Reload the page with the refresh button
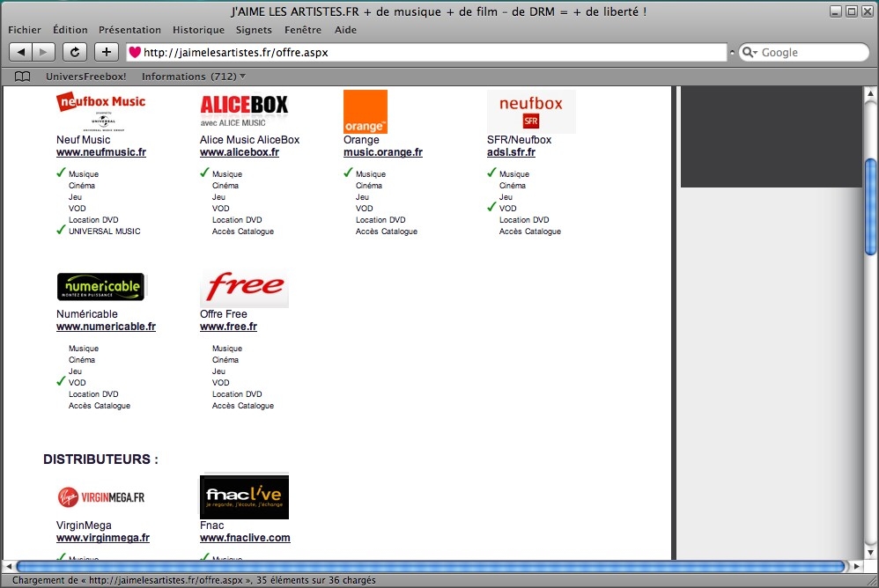879x588 pixels. coord(75,52)
